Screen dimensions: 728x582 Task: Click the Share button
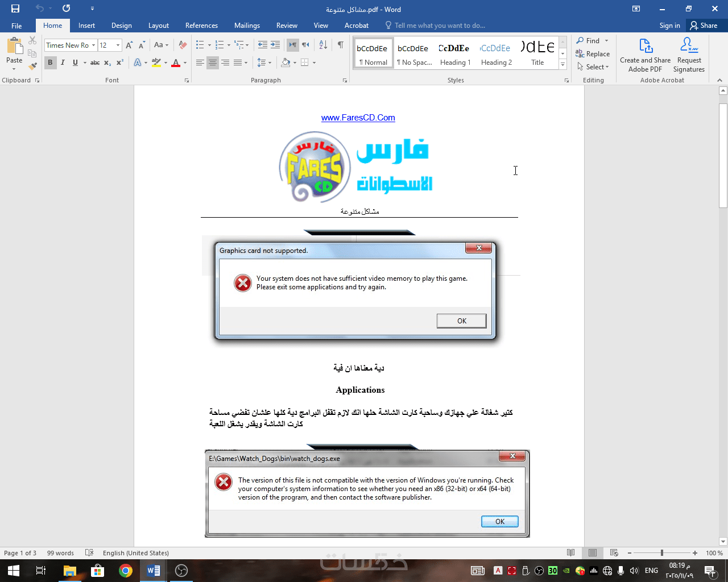pos(704,26)
